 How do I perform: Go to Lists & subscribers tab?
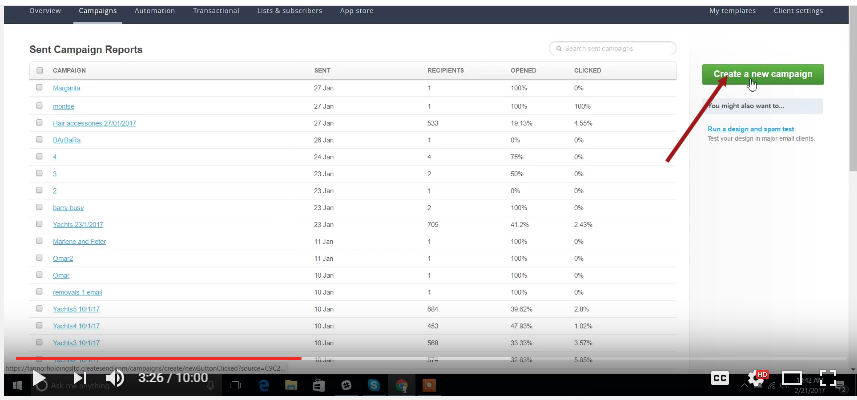click(x=292, y=10)
